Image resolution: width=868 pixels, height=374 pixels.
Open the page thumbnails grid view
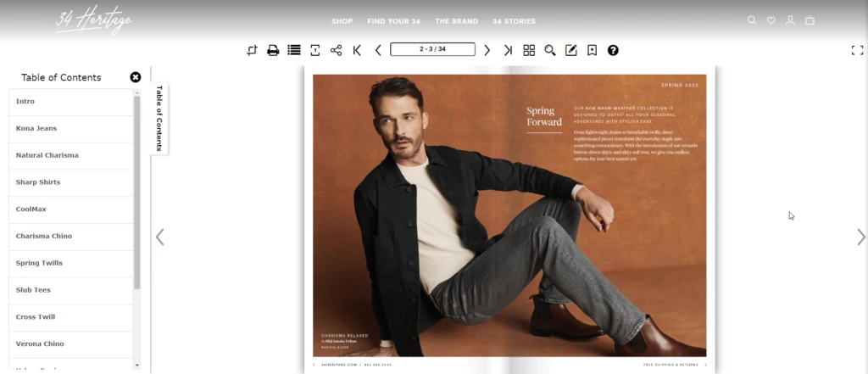pyautogui.click(x=529, y=50)
